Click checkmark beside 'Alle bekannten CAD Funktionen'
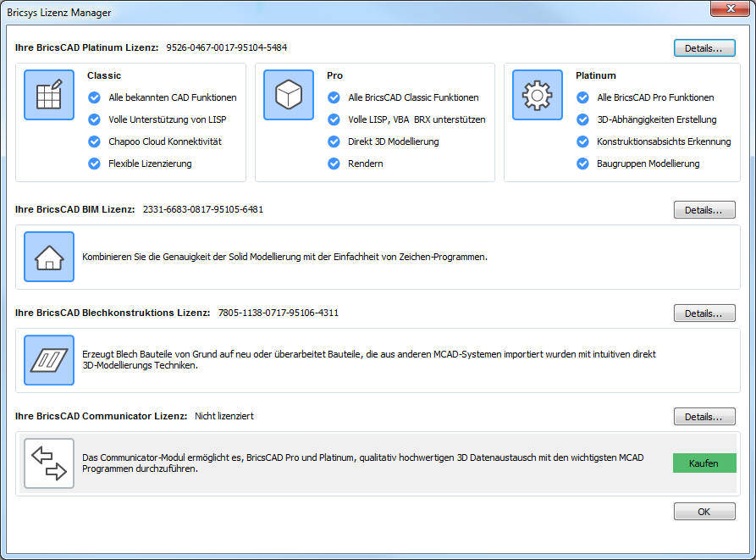Image resolution: width=756 pixels, height=560 pixels. (94, 97)
